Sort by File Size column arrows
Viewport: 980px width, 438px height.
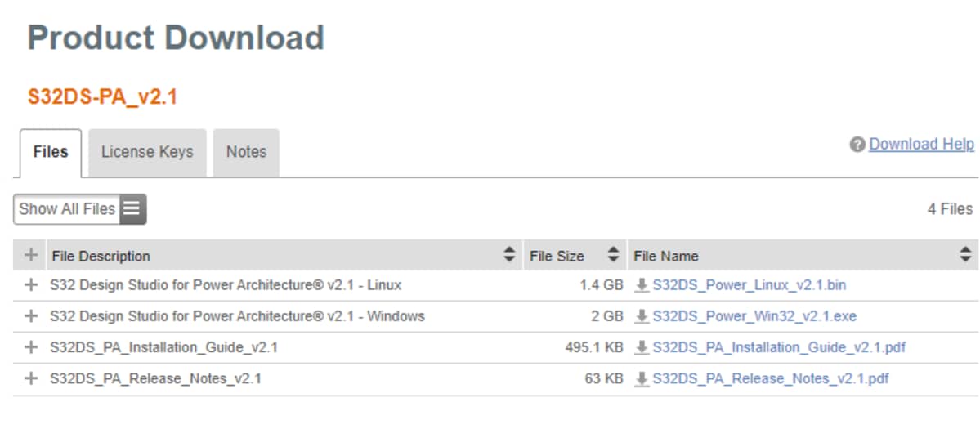(x=613, y=255)
